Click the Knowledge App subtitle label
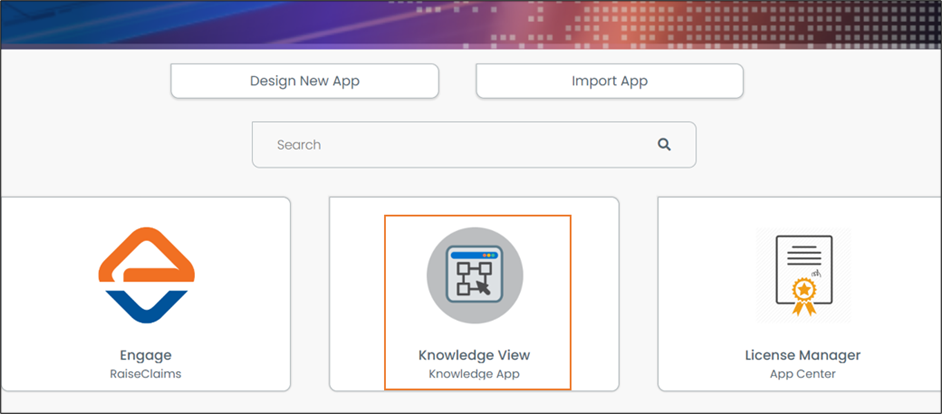The image size is (942, 414). click(x=474, y=374)
